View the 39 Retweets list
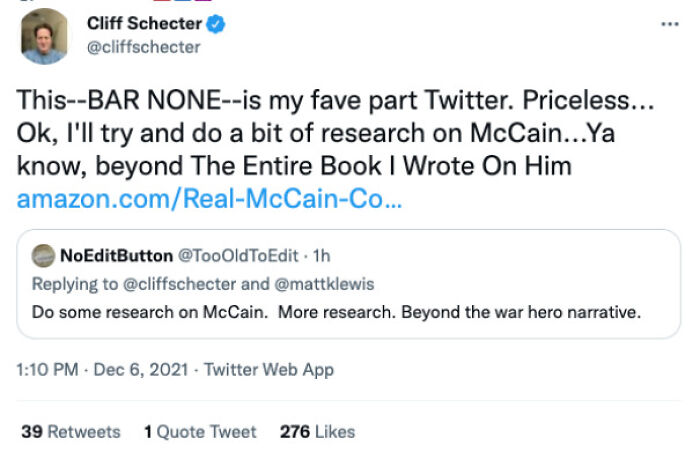The height and width of the screenshot is (460, 700). tap(71, 432)
